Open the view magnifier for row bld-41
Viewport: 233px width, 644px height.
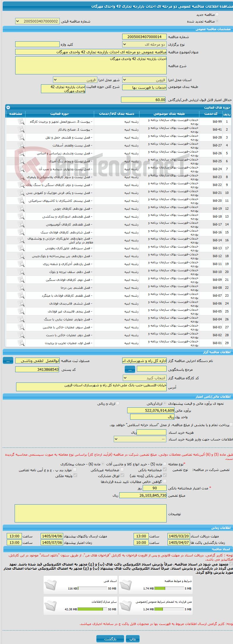(x=21, y=129)
